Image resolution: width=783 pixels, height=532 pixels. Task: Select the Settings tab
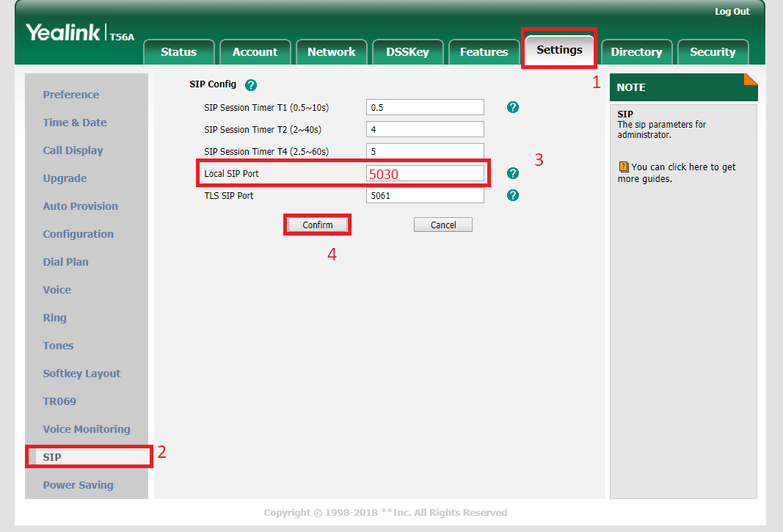click(x=559, y=50)
